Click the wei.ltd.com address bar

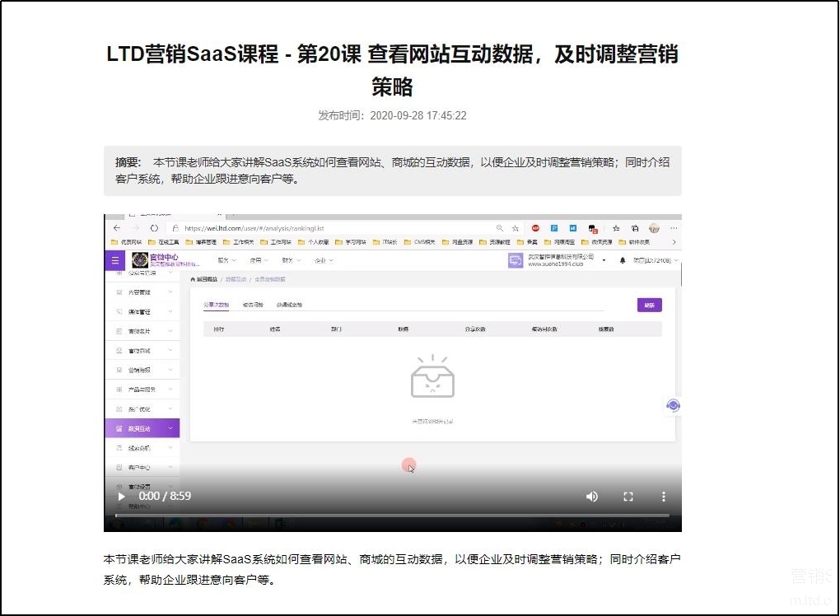click(329, 228)
